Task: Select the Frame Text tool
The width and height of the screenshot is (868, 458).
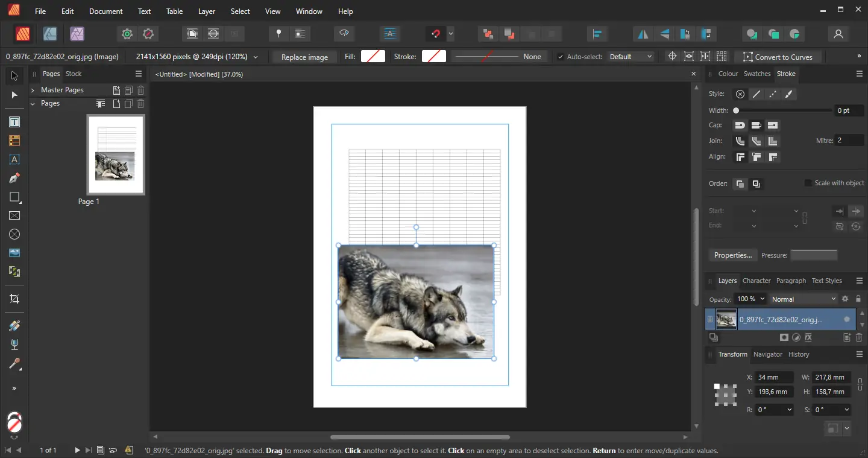Action: 14,122
